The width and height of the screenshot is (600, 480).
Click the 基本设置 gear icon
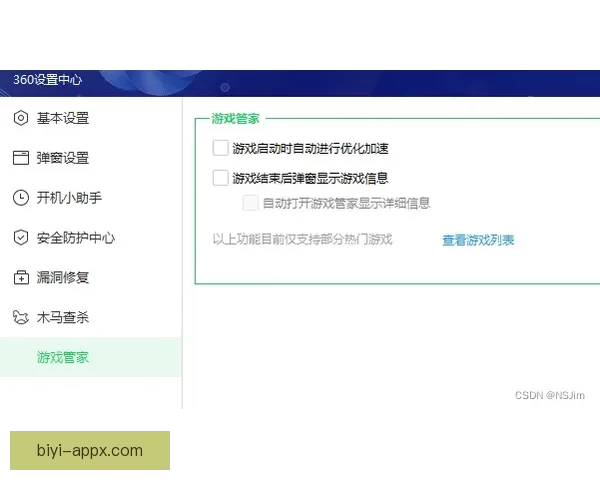click(x=21, y=118)
